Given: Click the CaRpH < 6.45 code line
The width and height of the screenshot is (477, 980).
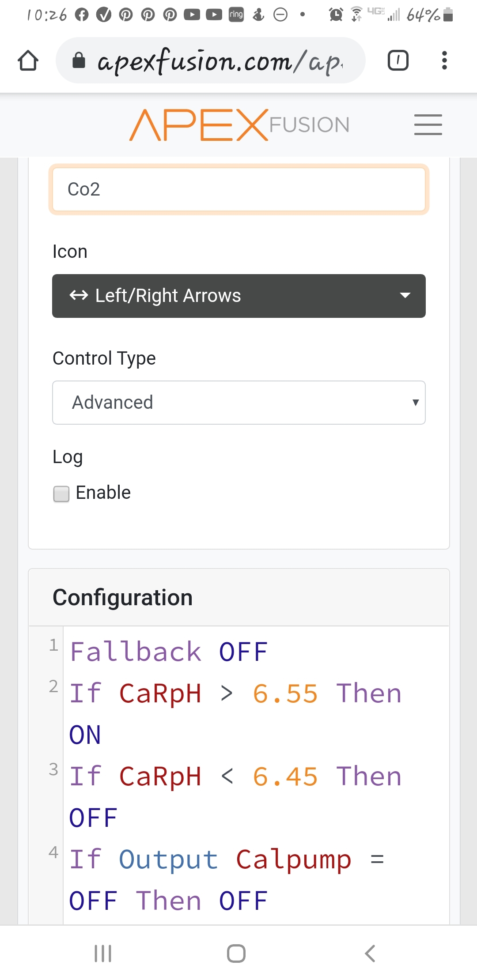Looking at the screenshot, I should click(x=236, y=797).
